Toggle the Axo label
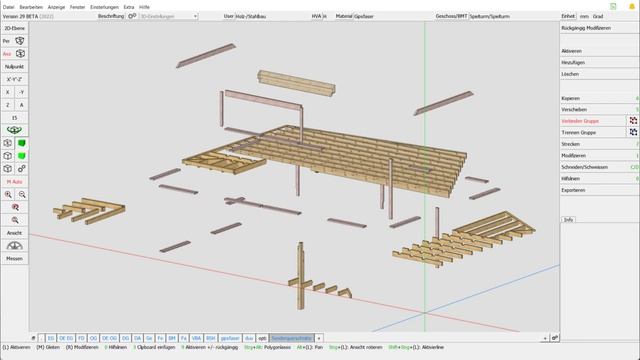Screen dimensions: 640x360 tap(7, 54)
